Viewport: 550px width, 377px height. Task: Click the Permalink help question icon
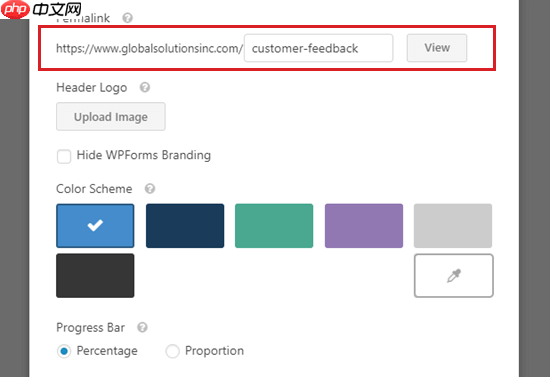(128, 18)
